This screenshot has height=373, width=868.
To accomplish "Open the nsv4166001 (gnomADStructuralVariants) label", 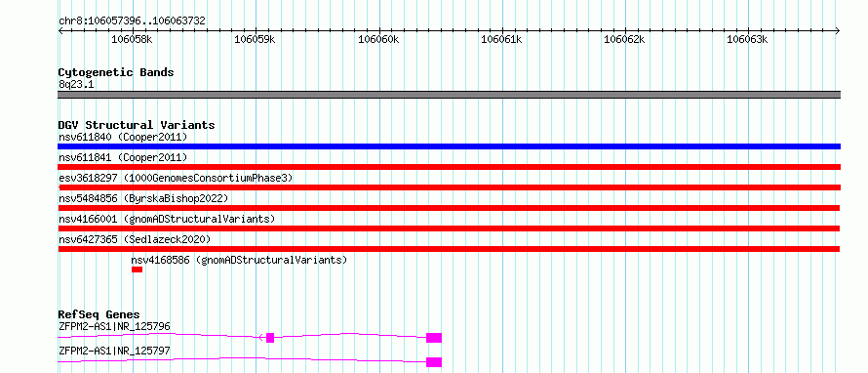I will point(167,219).
